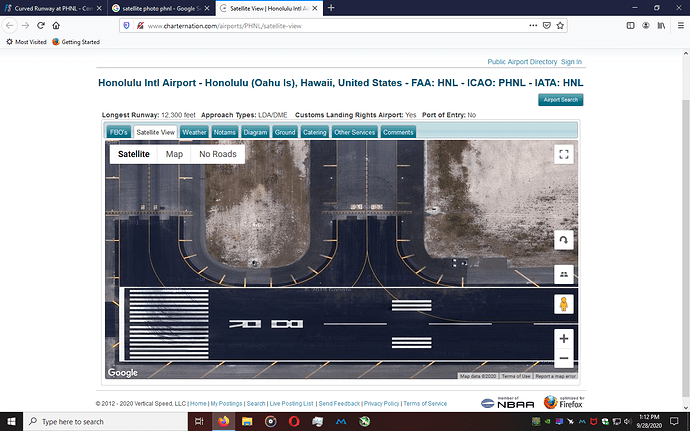Open Live Posting List link
Screen dimensions: 690x431
pos(291,404)
